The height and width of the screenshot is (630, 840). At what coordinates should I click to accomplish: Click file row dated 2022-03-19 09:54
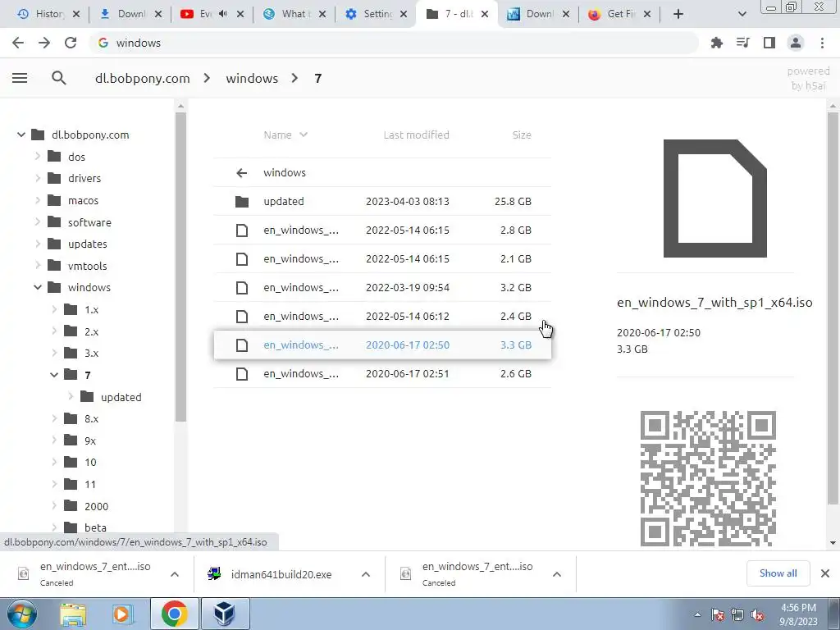coord(382,288)
